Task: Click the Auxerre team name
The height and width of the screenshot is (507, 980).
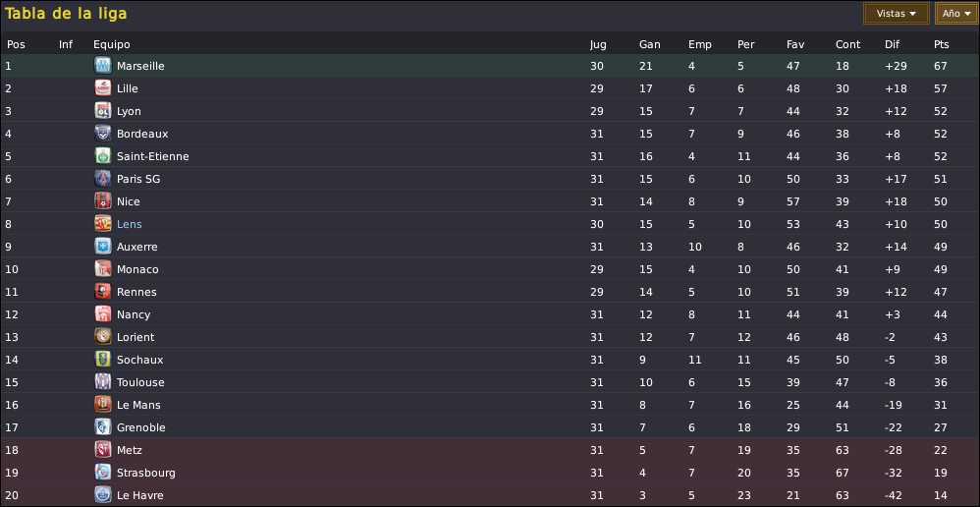Action: tap(136, 247)
